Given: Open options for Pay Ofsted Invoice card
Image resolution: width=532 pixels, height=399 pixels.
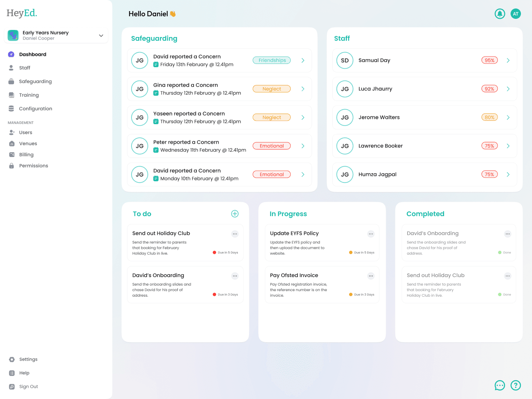Looking at the screenshot, I should pos(371,276).
